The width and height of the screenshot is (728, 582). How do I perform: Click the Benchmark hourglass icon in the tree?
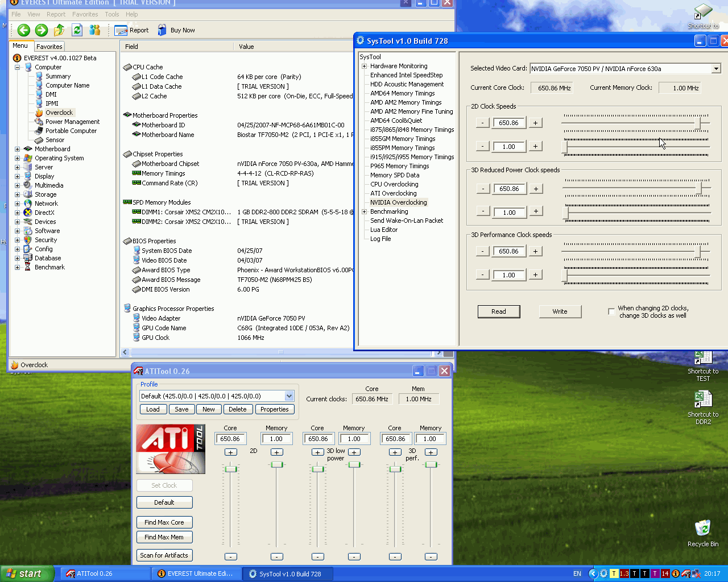click(27, 267)
